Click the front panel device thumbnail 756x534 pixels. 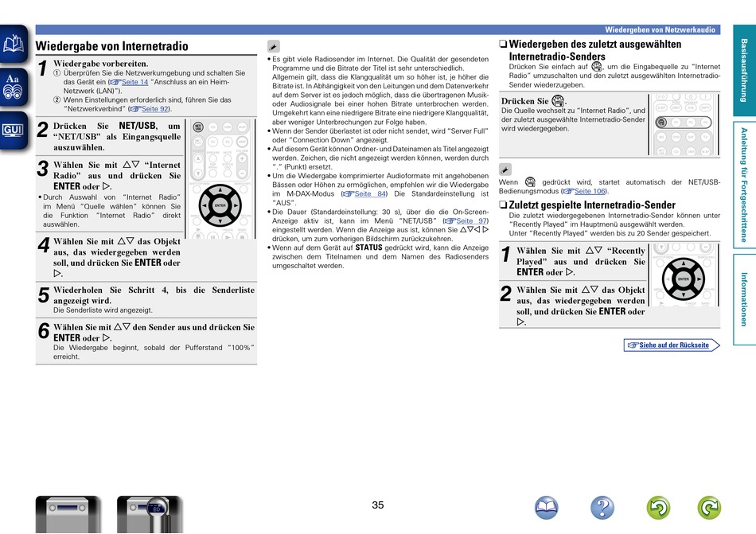68,514
